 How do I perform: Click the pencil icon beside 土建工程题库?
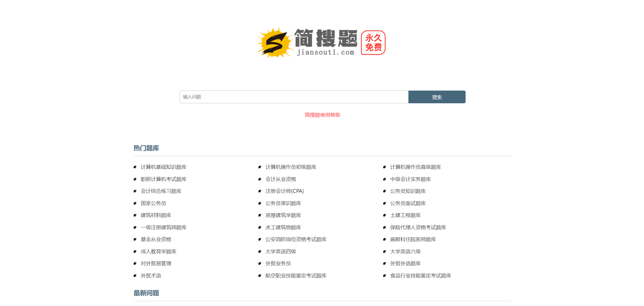tap(384, 215)
